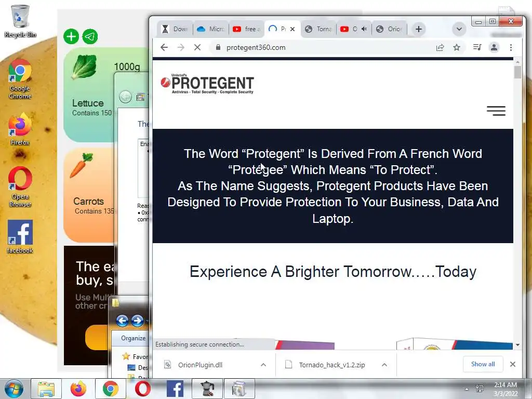
Task: Open Opera from taskbar
Action: pos(142,389)
